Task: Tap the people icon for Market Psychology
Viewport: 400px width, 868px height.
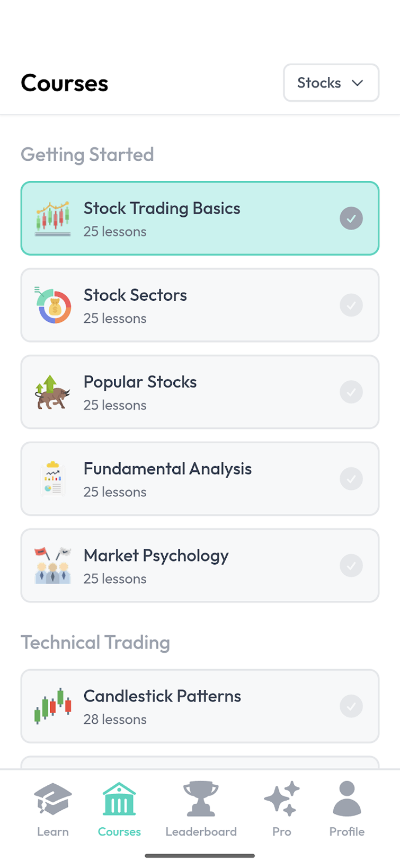Action: click(52, 566)
